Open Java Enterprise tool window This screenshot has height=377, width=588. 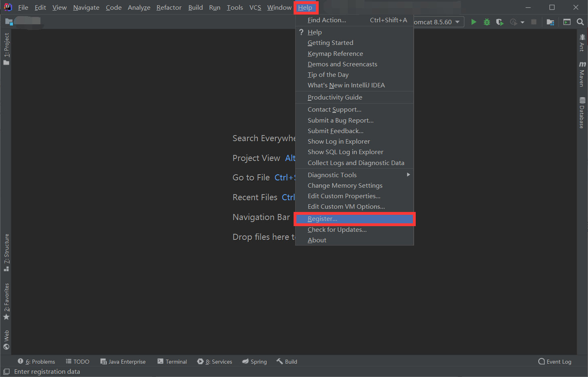tap(123, 362)
